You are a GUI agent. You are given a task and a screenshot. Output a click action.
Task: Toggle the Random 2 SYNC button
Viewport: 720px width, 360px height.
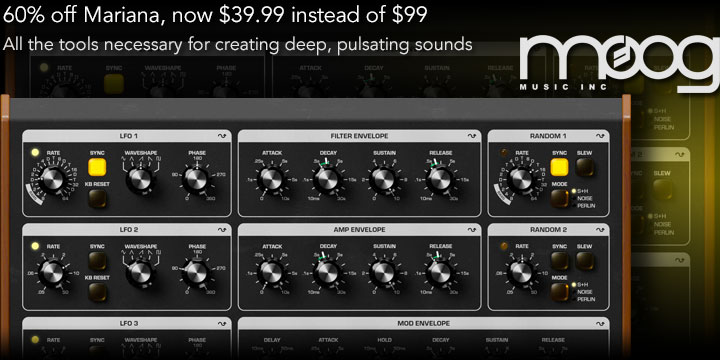tap(560, 261)
